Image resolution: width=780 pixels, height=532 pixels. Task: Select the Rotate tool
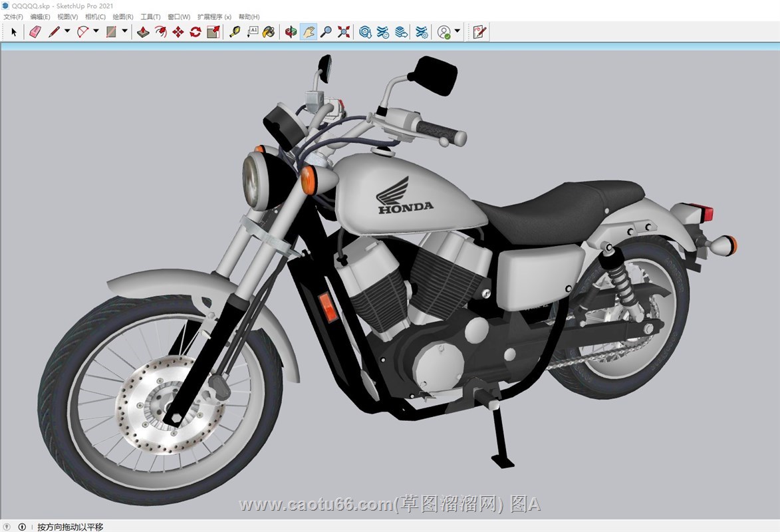(x=195, y=31)
